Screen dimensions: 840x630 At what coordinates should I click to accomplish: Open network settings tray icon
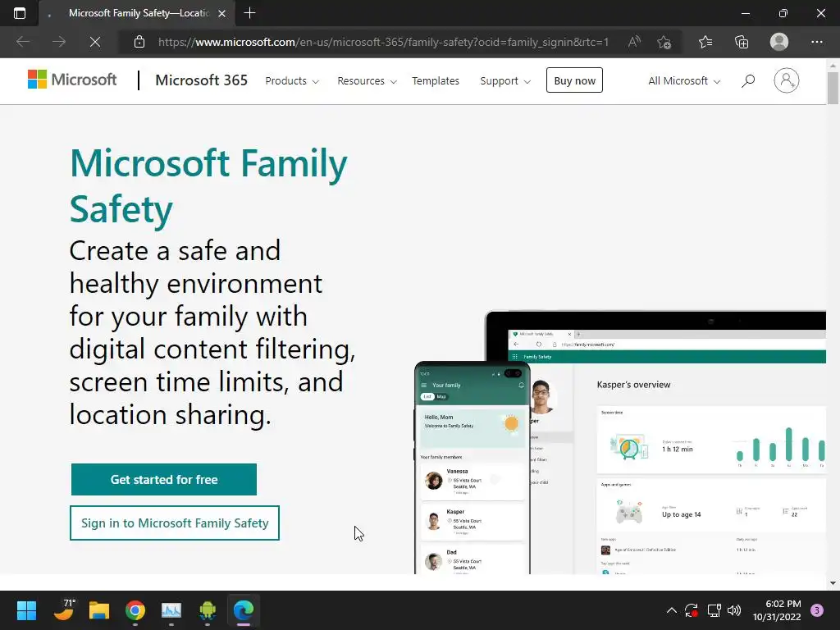(x=714, y=610)
